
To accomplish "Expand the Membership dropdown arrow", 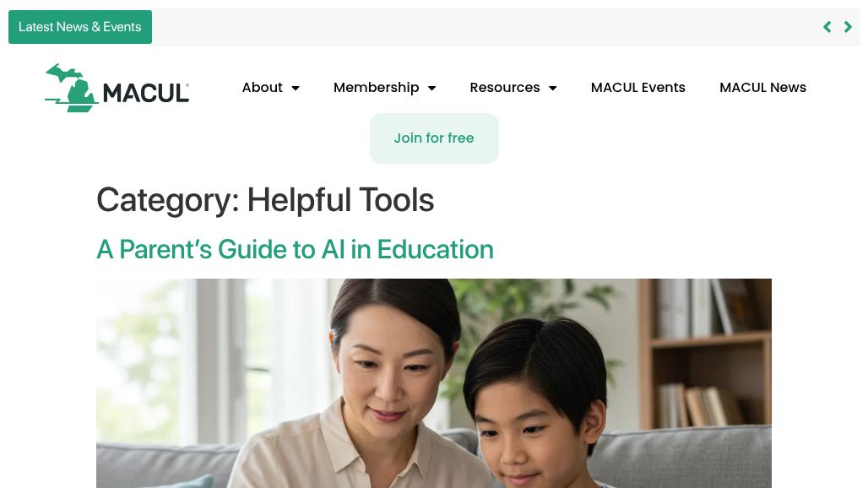I will (x=432, y=88).
